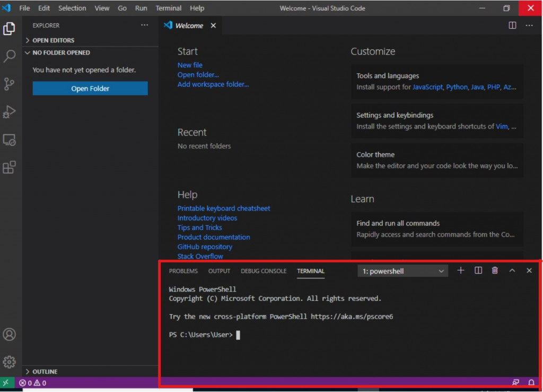Click the blue Open Folder button
Image resolution: width=543 pixels, height=392 pixels.
[90, 88]
